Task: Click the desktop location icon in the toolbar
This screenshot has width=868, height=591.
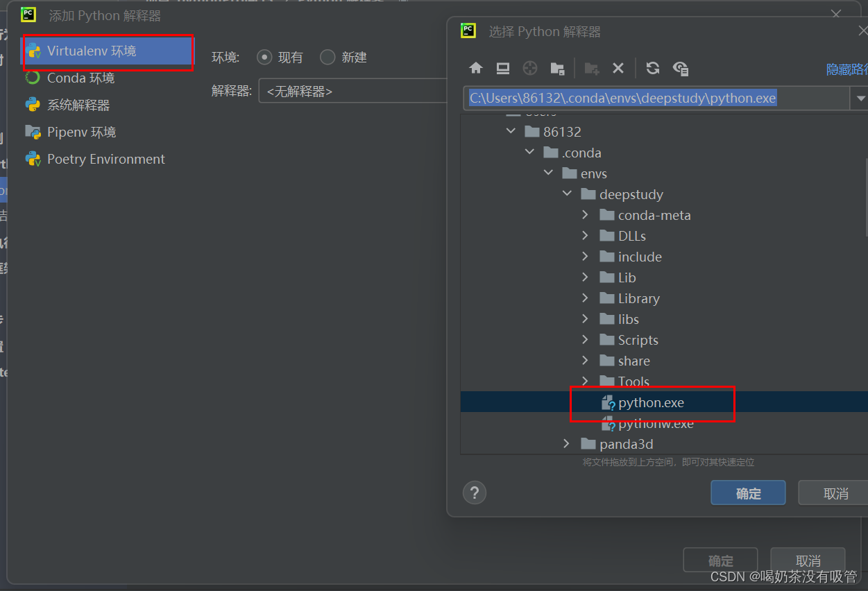Action: click(502, 68)
